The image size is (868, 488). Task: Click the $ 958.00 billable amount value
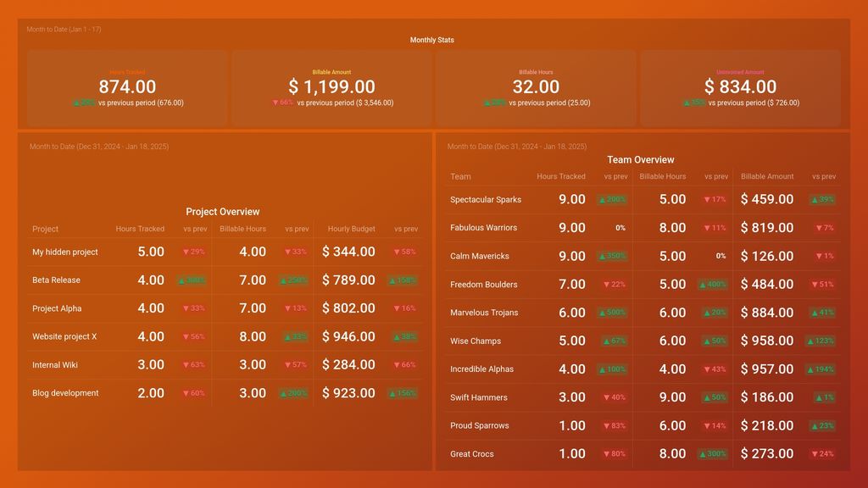[767, 341]
